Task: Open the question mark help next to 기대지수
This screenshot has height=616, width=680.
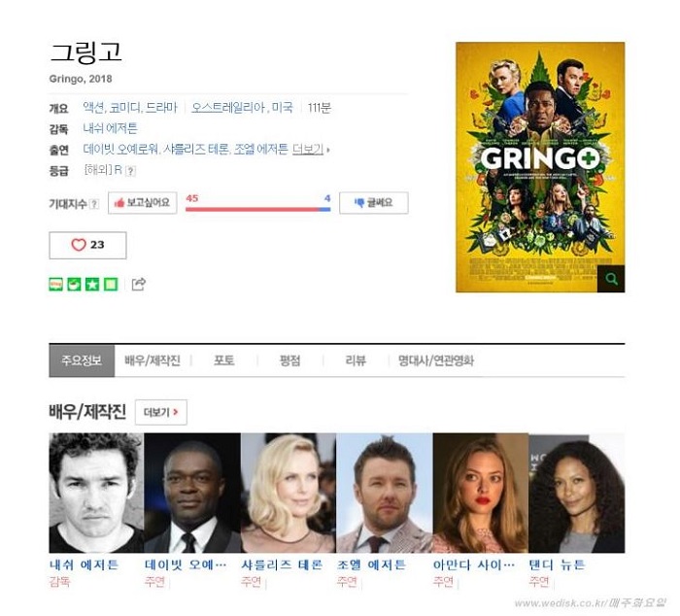Action: 93,203
